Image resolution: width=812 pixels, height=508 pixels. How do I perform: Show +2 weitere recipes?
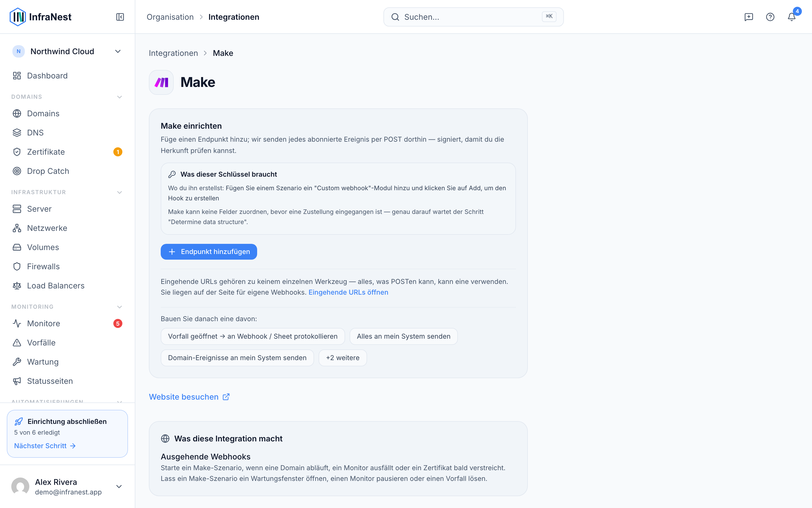[343, 358]
